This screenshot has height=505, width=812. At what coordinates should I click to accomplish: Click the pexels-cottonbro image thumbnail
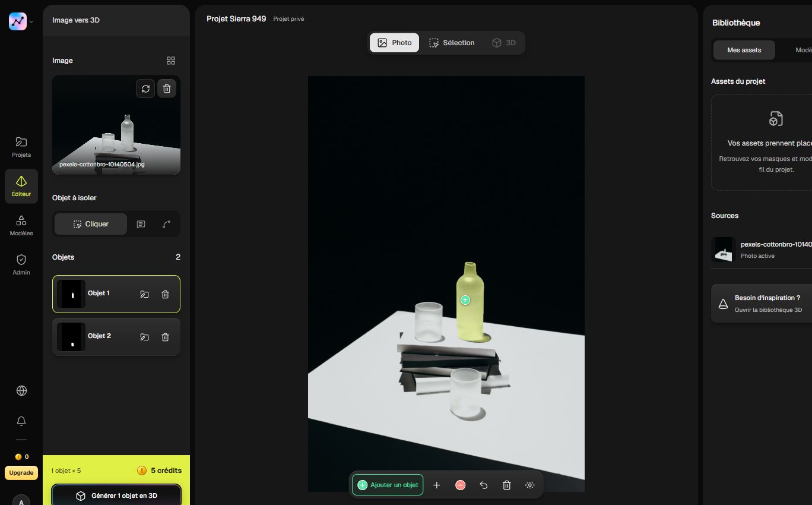pyautogui.click(x=116, y=125)
